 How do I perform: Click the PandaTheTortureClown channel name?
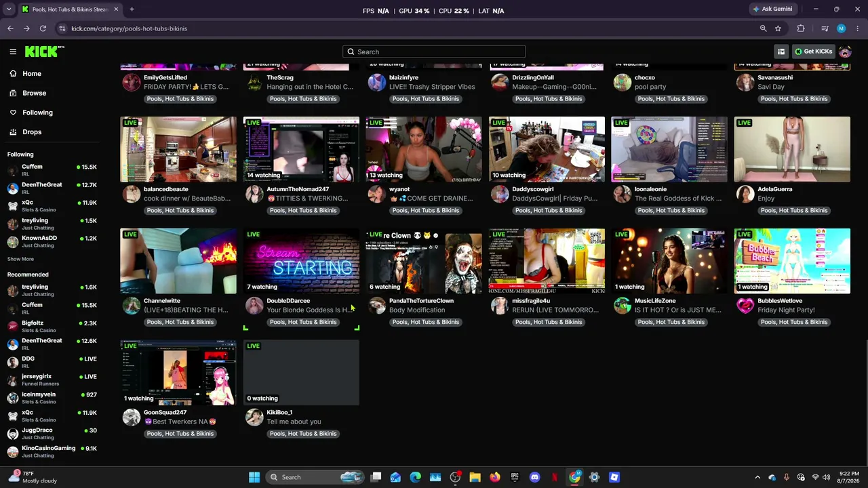pos(421,301)
